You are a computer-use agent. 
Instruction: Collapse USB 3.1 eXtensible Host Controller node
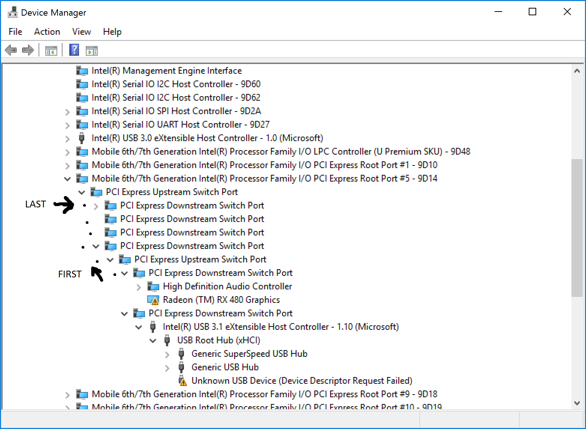point(139,327)
